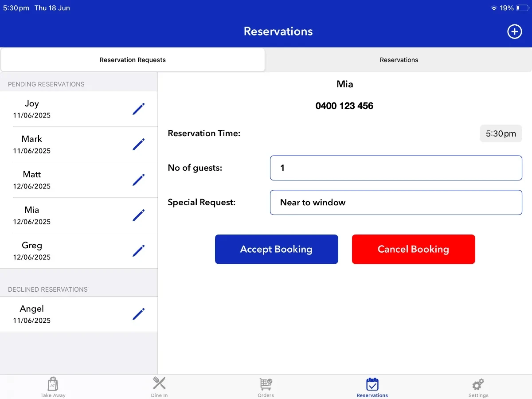Tap the Mia name heading in details

(x=345, y=84)
